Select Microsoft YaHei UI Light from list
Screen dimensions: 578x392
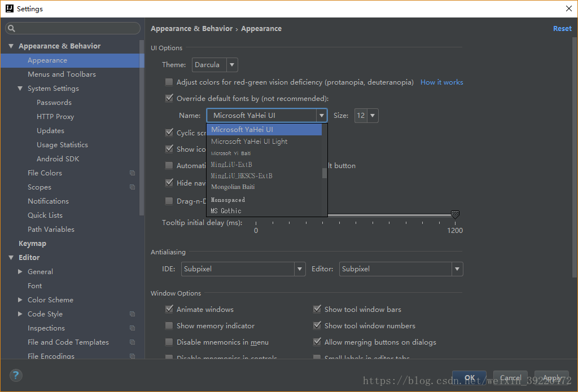[x=249, y=142]
